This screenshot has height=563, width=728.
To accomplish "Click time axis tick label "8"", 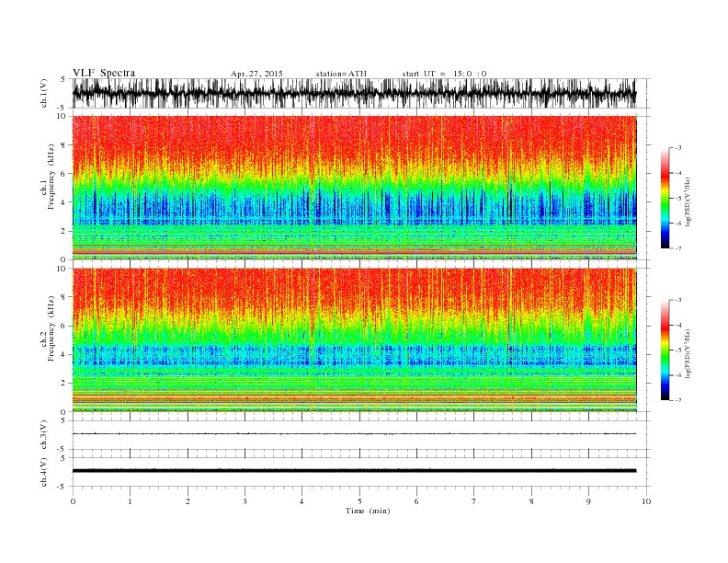I will [531, 501].
